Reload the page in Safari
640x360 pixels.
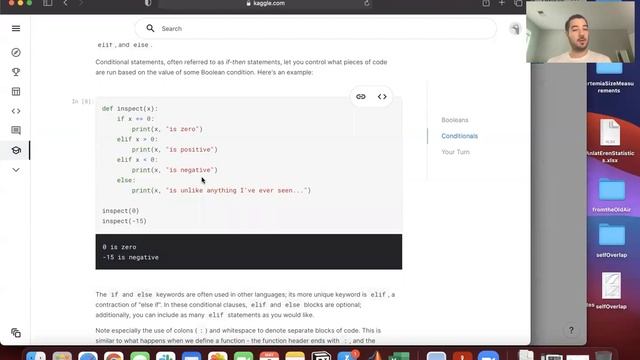click(x=367, y=3)
